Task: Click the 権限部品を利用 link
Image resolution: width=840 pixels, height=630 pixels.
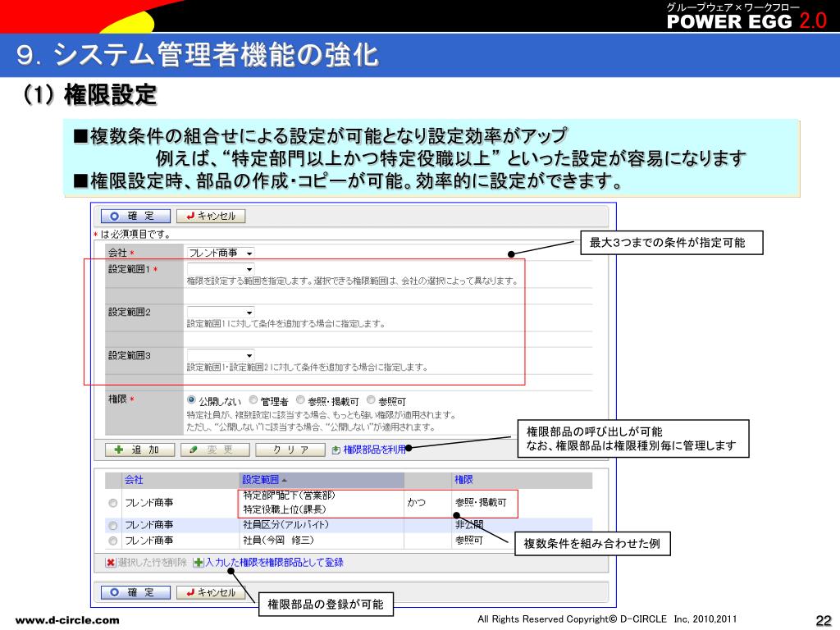Action: tap(374, 450)
